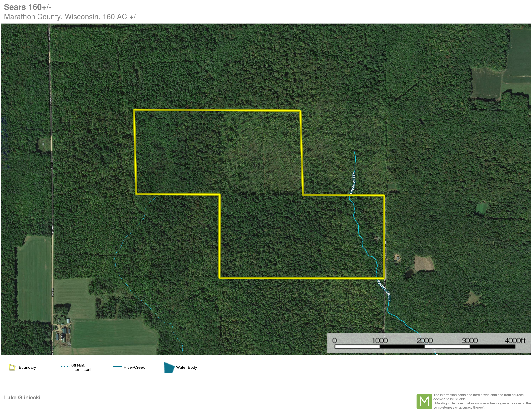The image size is (532, 411).
Task: Click the Water Body legend label
Action: coord(186,367)
